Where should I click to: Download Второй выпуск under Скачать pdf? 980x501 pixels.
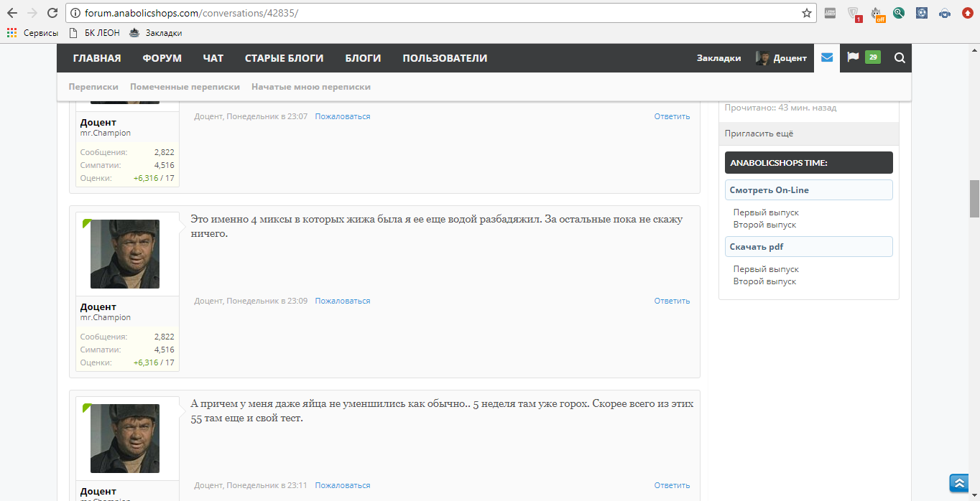point(764,281)
